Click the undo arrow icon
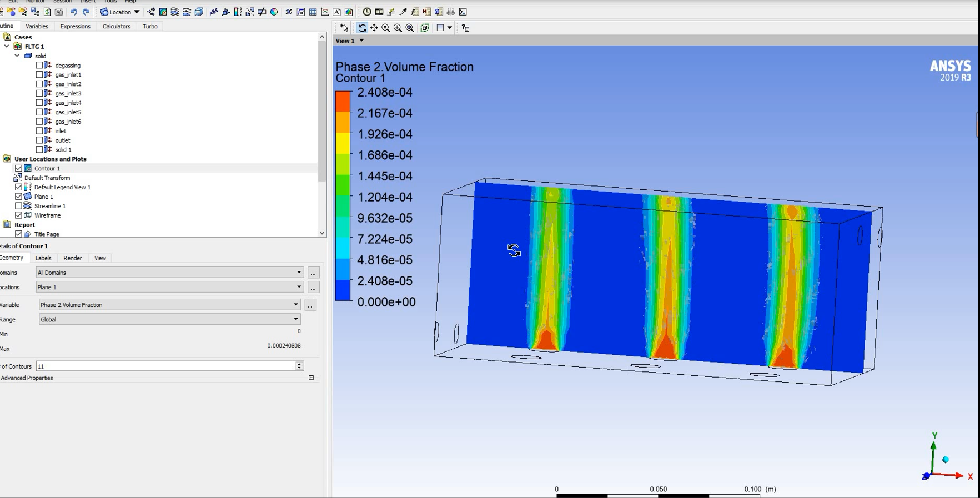The image size is (980, 498). click(x=73, y=12)
